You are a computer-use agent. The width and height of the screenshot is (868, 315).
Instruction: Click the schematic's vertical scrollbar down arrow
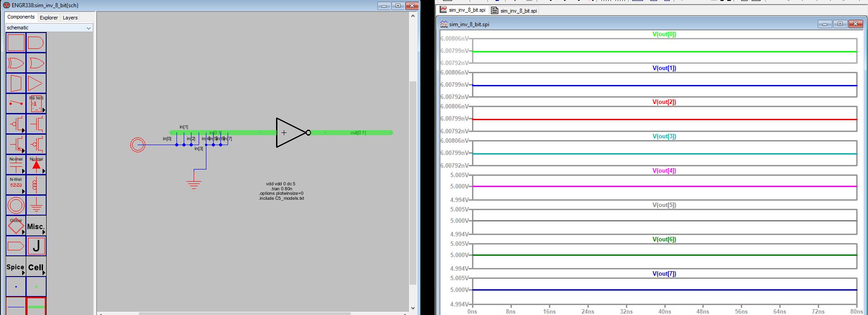[412, 308]
